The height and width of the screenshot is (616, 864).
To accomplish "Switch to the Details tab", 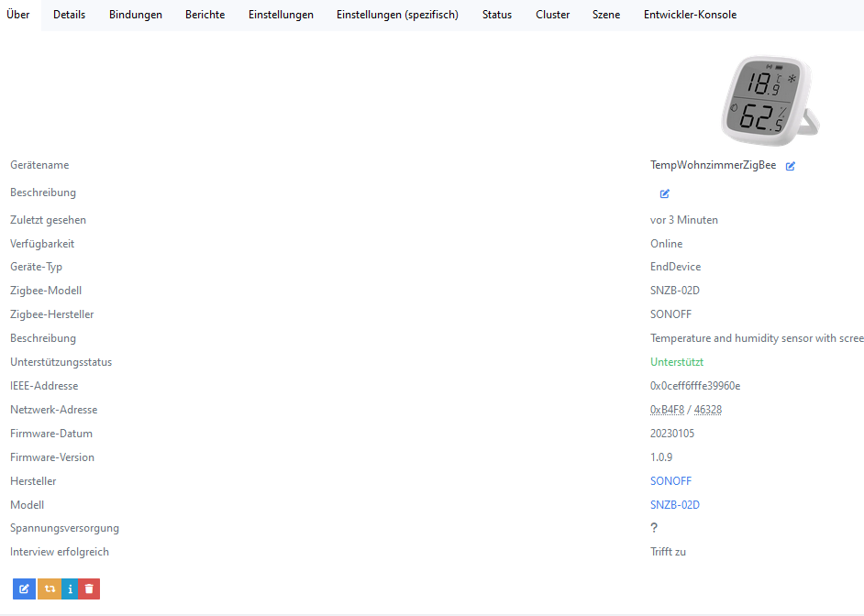I will [x=69, y=15].
